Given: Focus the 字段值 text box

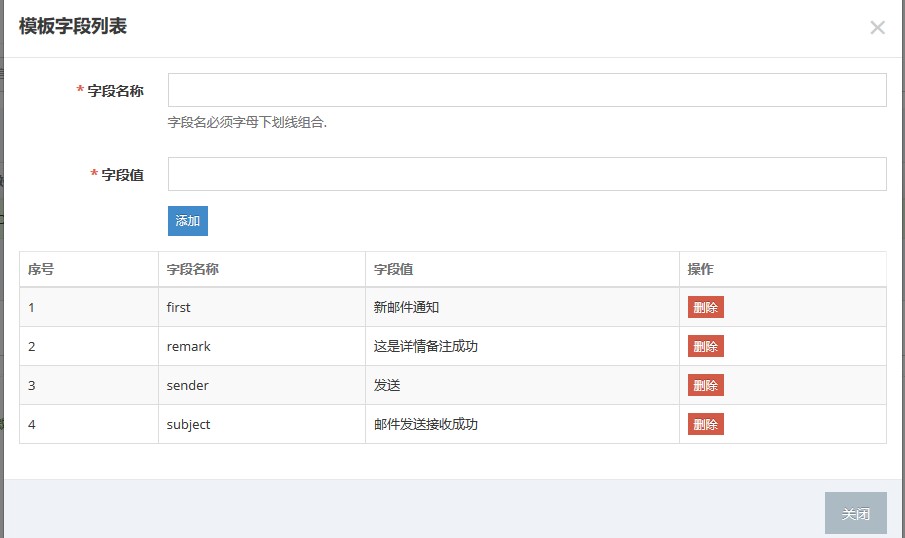Looking at the screenshot, I should [x=527, y=174].
